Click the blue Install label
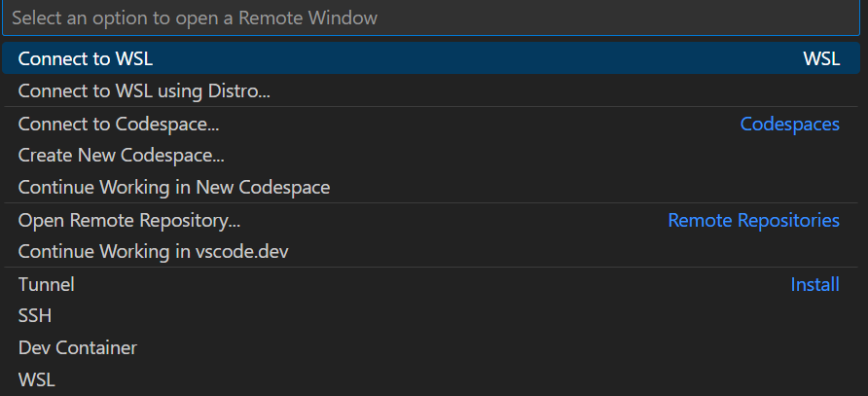The height and width of the screenshot is (396, 868). (814, 285)
